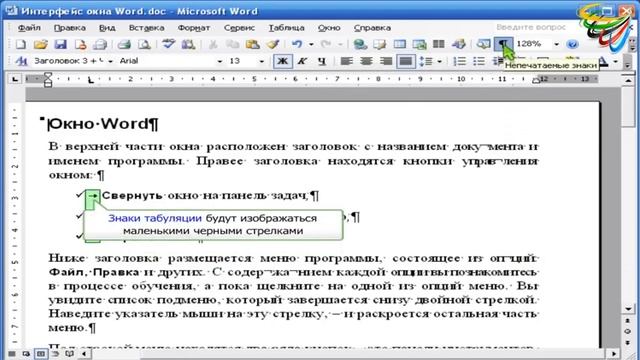Viewport: 640px width, 360px height.
Task: Open the Research books icon
Action: tap(188, 44)
